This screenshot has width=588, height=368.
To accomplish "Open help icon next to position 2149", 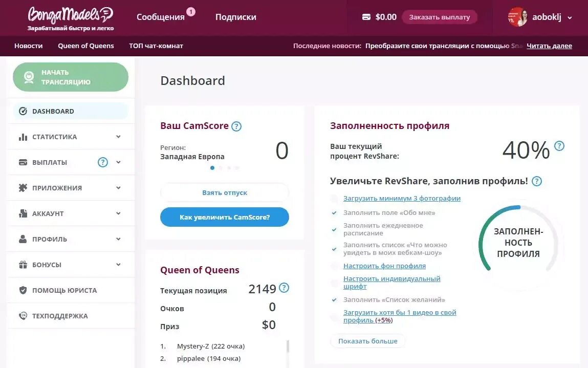I will point(284,288).
